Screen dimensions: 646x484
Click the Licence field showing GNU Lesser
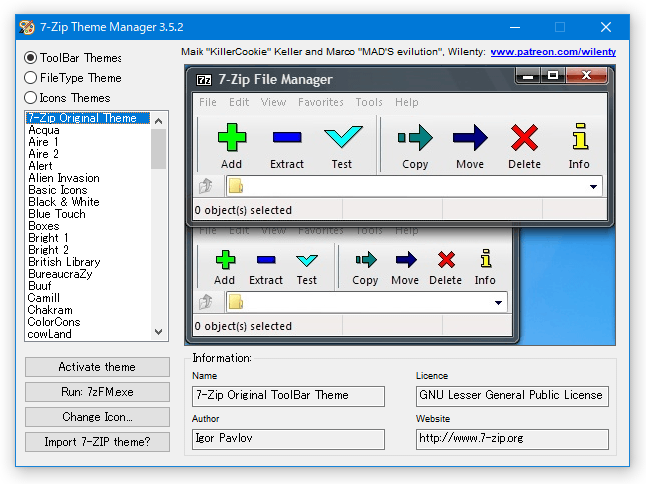(x=512, y=396)
